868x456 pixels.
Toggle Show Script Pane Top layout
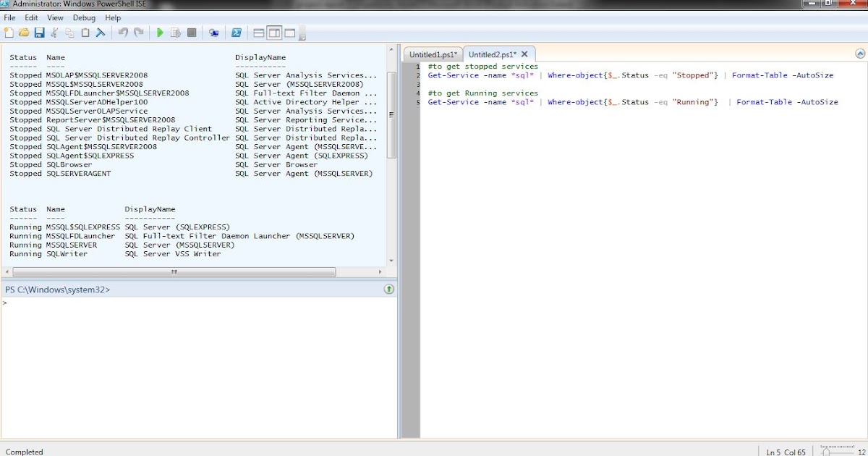pyautogui.click(x=258, y=33)
